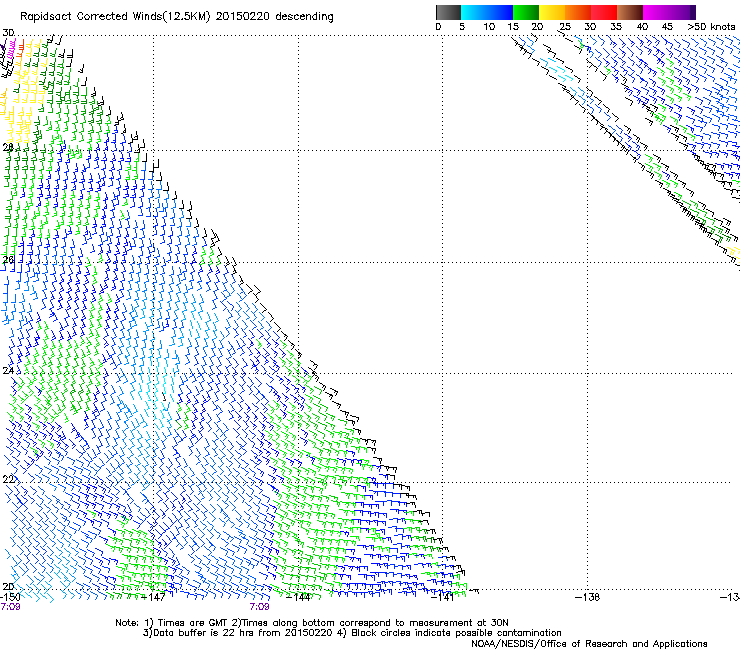This screenshot has height=650, width=740.
Task: Select the yellow 20–25 knots legend segment
Action: pos(552,12)
